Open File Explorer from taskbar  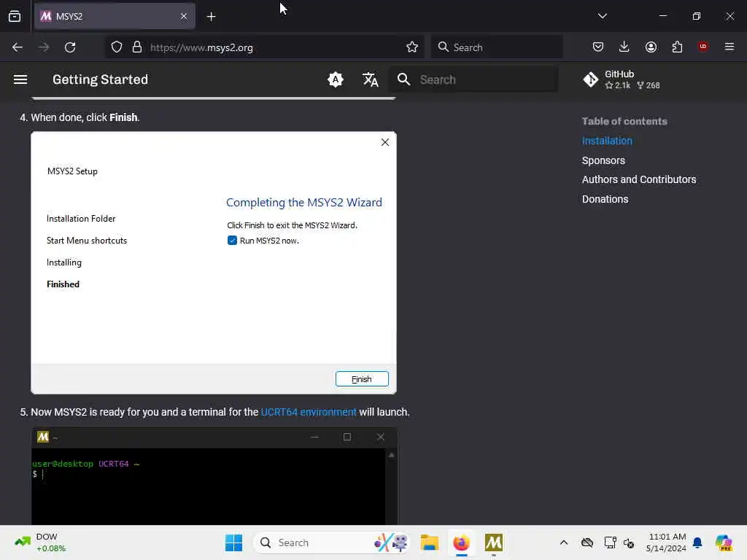tap(429, 542)
